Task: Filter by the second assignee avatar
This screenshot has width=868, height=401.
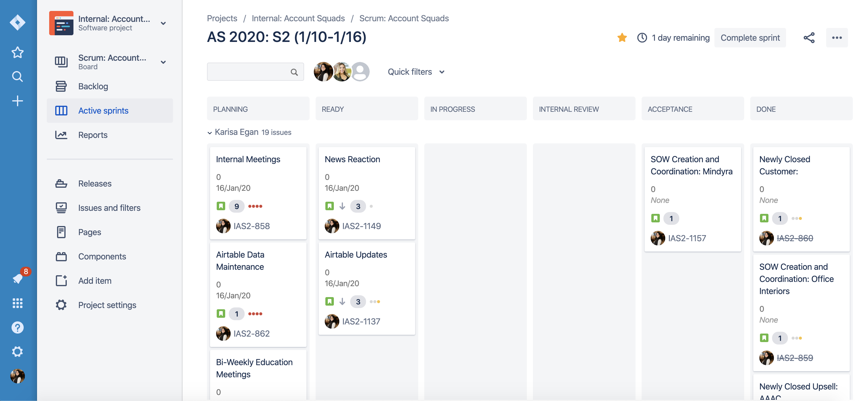Action: pyautogui.click(x=342, y=71)
